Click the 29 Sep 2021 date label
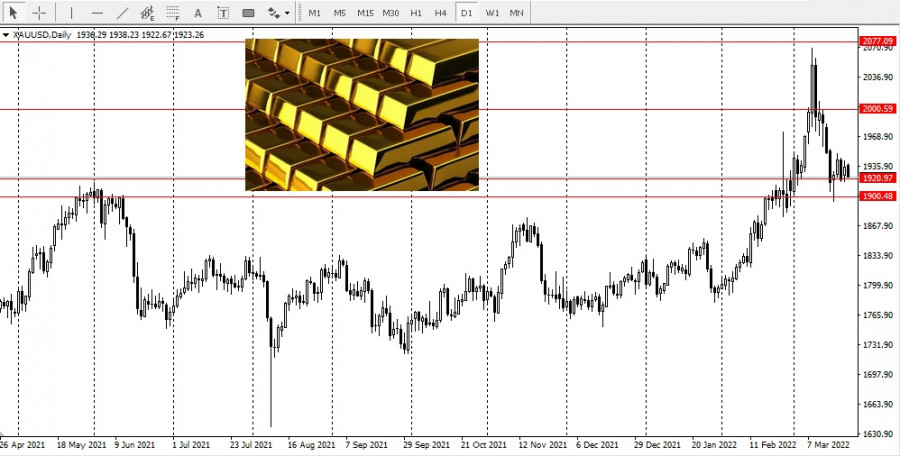Image resolution: width=900 pixels, height=456 pixels. pyautogui.click(x=426, y=445)
